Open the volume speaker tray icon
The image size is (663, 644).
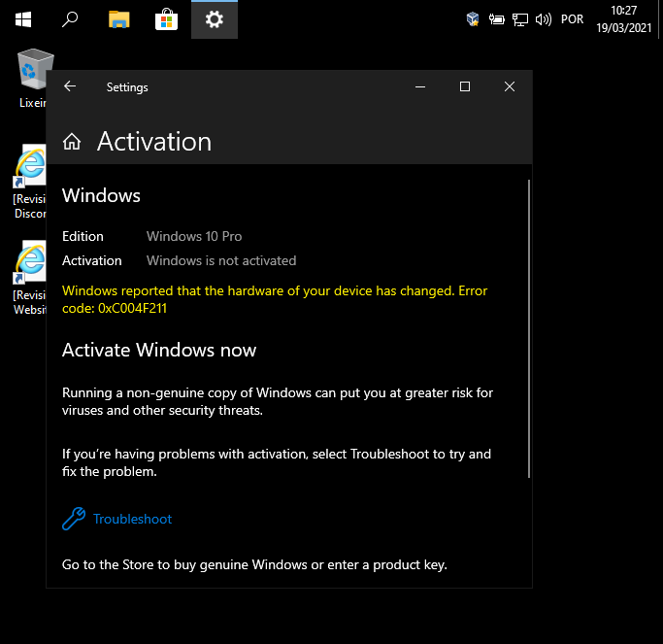tap(544, 19)
